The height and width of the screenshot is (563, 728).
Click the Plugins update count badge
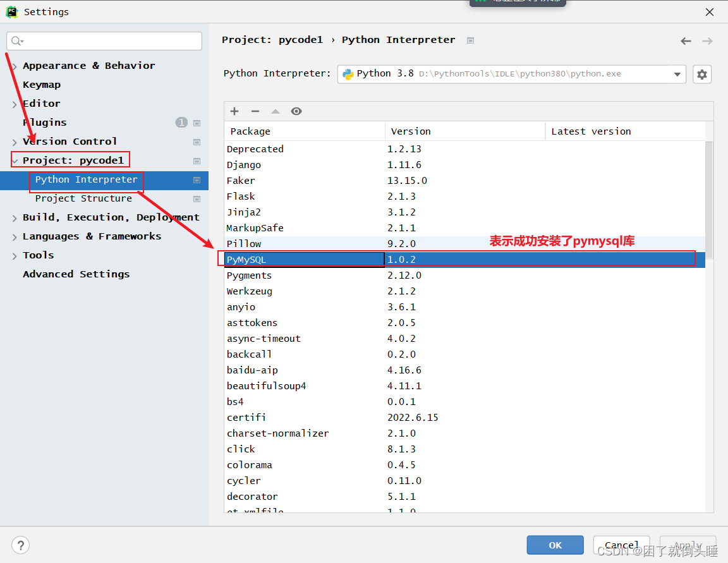tap(181, 122)
